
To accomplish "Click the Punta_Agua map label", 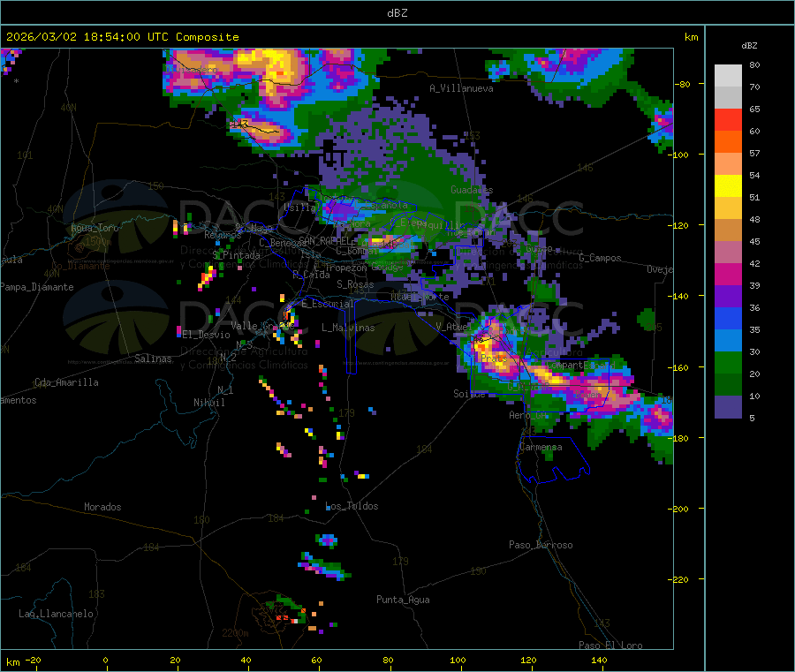I will [x=403, y=600].
